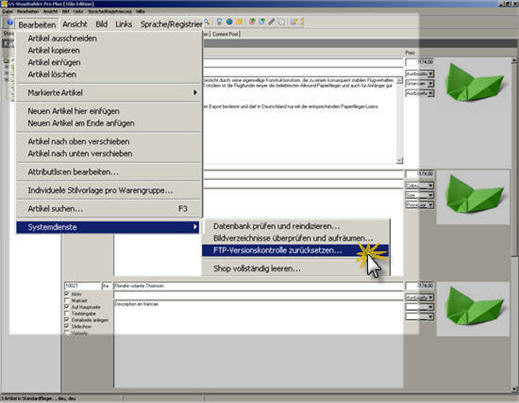Open the first attribute dropdown beside top article
This screenshot has height=403, width=519.
(x=420, y=74)
